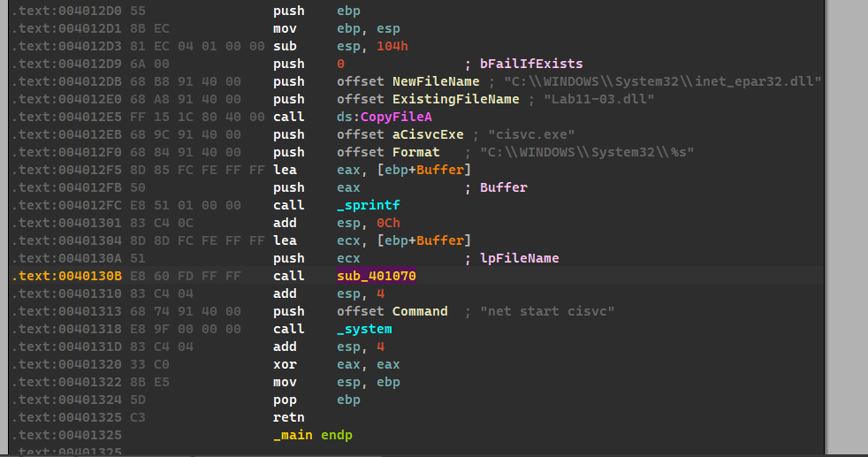Click the lpFileName comment
The width and height of the screenshot is (868, 457).
coord(519,258)
